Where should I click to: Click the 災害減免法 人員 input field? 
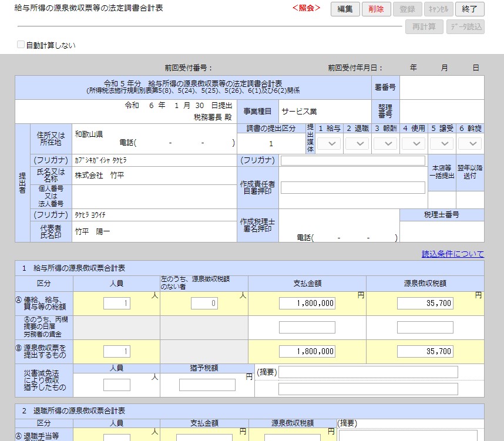[117, 385]
